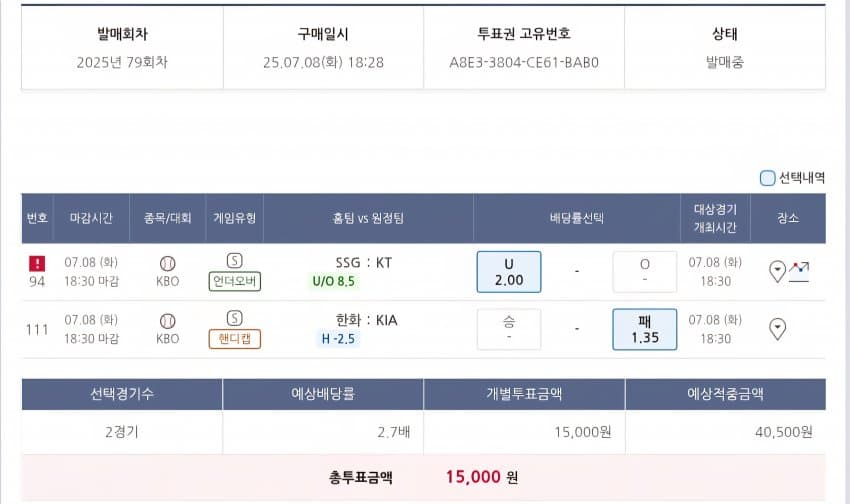Click the S badge above 핸디캡

pyautogui.click(x=234, y=318)
